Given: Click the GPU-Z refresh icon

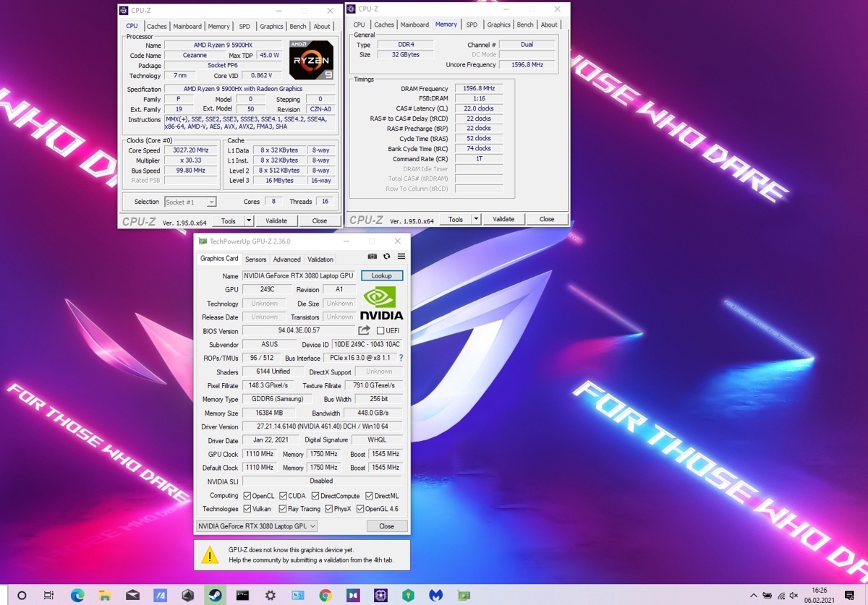Looking at the screenshot, I should [x=387, y=257].
